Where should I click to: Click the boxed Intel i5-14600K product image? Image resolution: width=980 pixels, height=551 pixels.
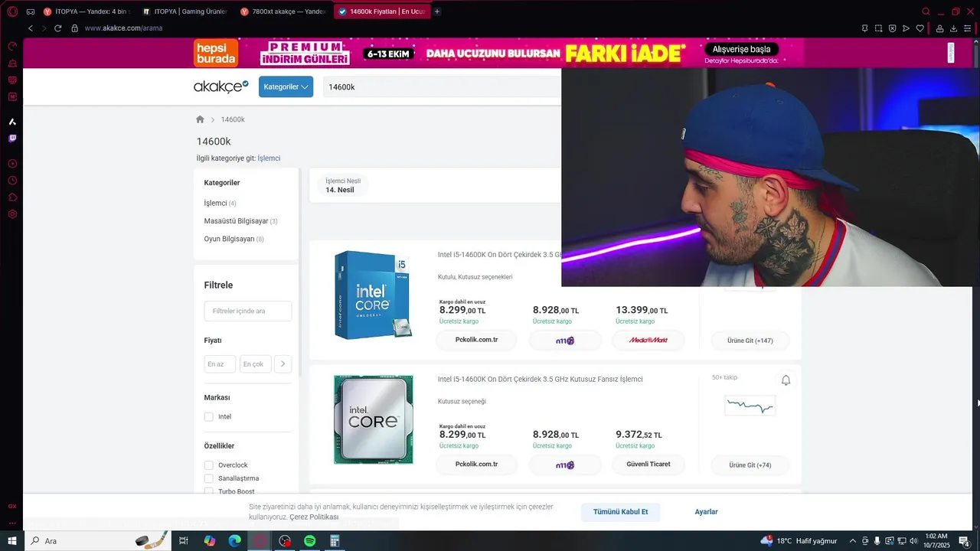coord(374,295)
